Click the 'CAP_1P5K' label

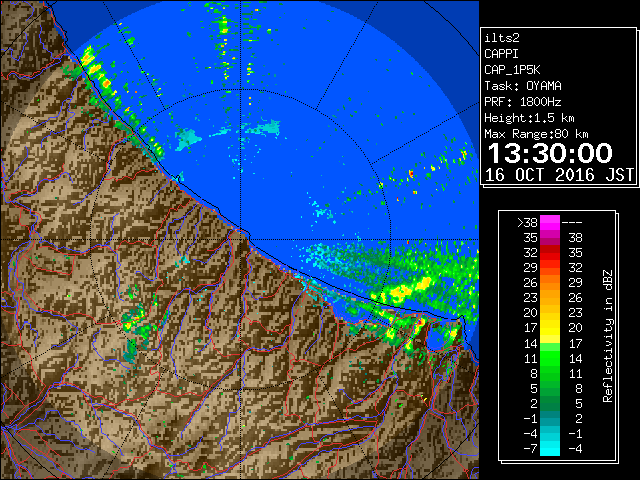[512, 70]
